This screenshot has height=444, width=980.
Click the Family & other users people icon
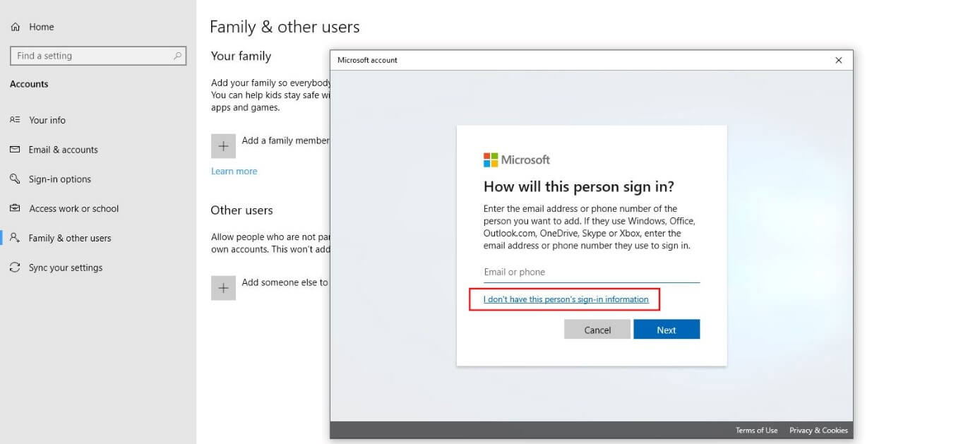click(15, 238)
